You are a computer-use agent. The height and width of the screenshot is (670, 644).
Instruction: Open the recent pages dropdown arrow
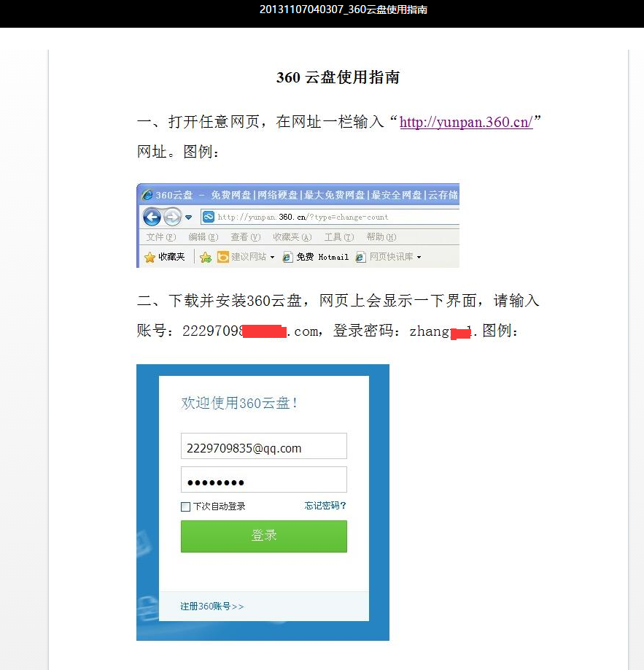pos(188,217)
